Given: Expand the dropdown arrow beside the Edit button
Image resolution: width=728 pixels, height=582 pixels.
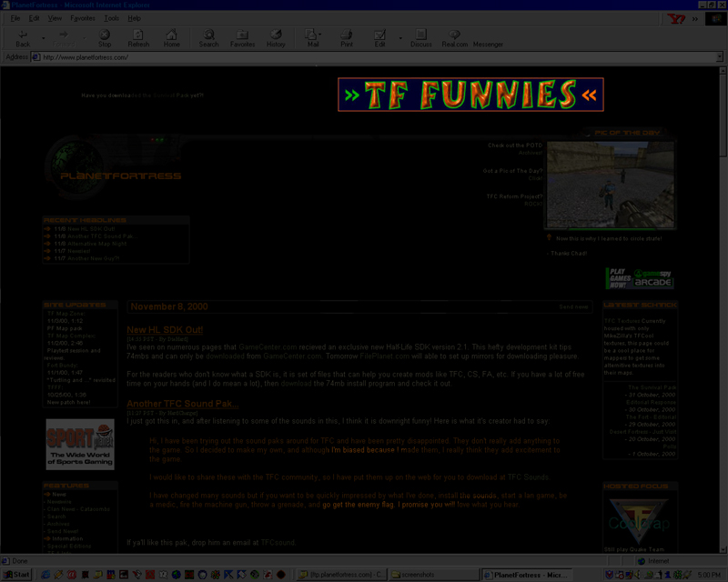Looking at the screenshot, I should [x=400, y=38].
